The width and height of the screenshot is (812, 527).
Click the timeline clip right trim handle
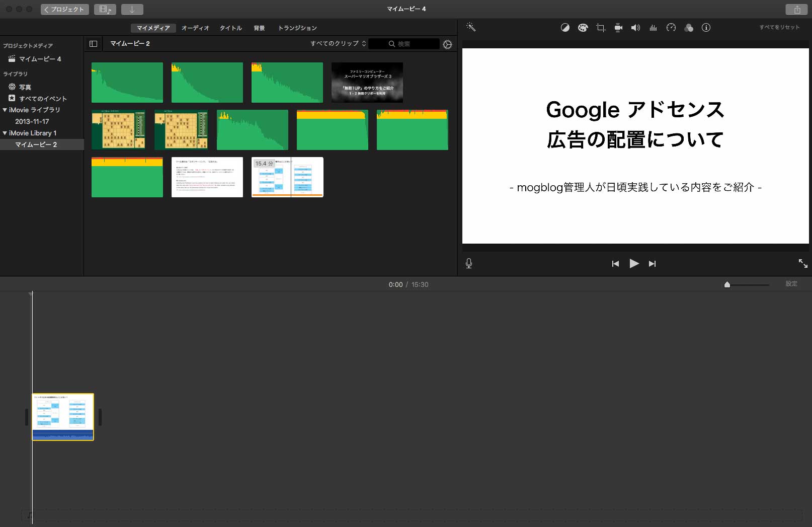(100, 417)
